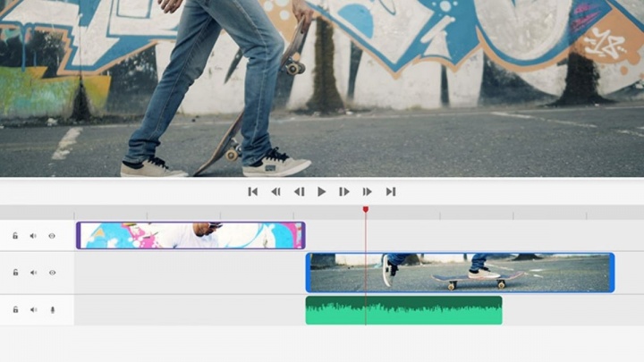Play the video preview
Screen dimensions: 644x362
pyautogui.click(x=322, y=191)
